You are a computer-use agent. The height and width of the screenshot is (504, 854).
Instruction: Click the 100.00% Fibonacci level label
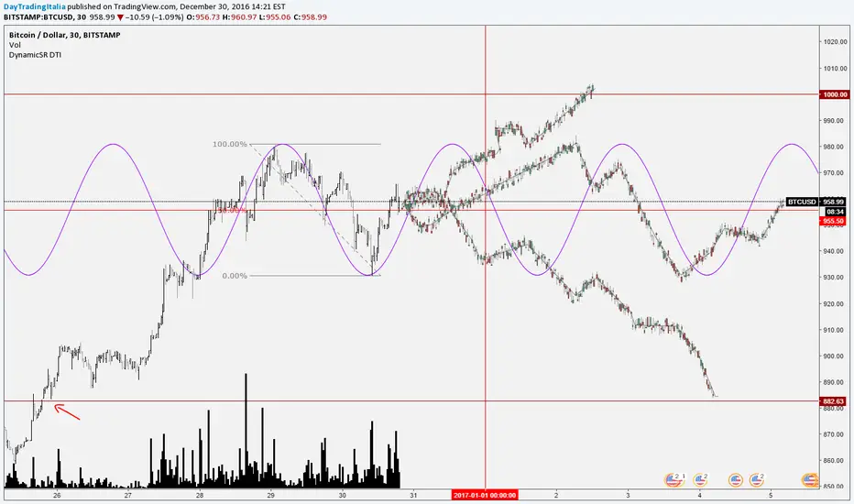point(230,145)
